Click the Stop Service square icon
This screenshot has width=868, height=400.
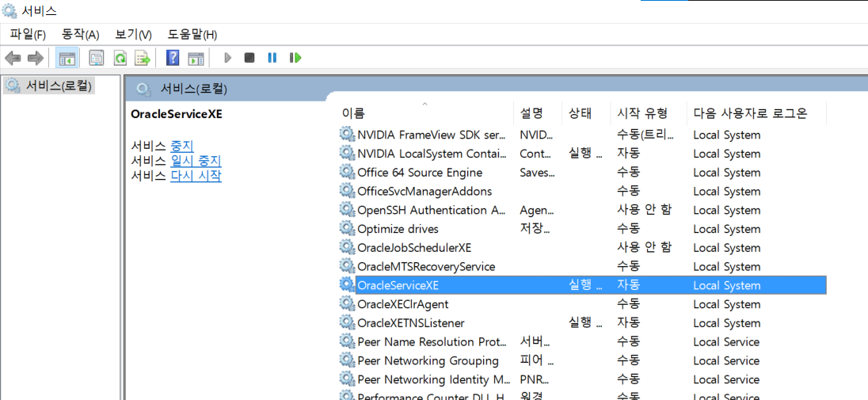pyautogui.click(x=249, y=58)
